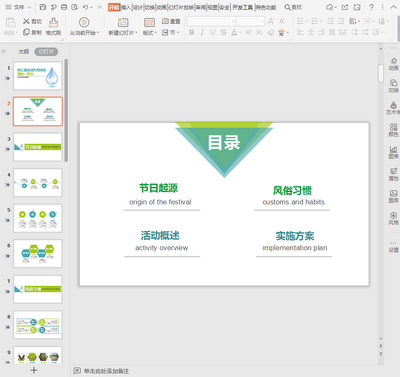Click the Copy (复制) button
The image size is (400, 377).
(x=32, y=32)
